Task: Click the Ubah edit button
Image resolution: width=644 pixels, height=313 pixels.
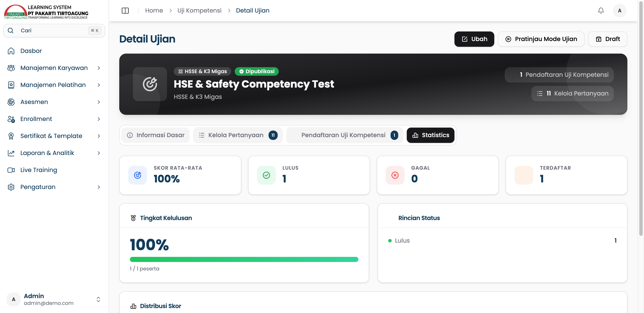Action: point(474,39)
